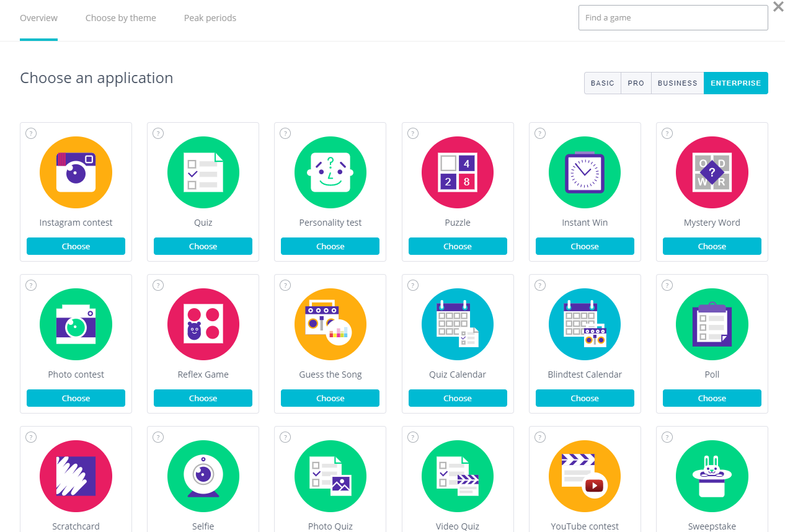Click the Mystery Word letter icon
The image size is (785, 532).
coord(712,172)
